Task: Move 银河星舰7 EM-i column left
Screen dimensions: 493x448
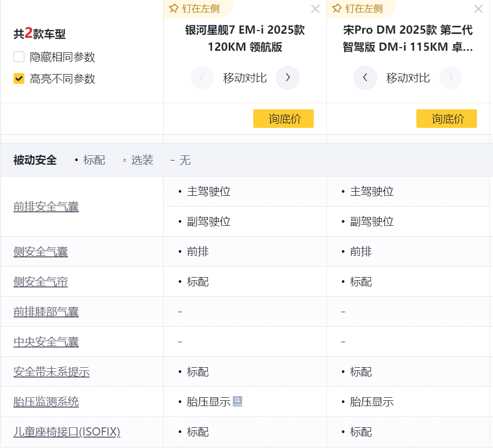Action: click(202, 78)
